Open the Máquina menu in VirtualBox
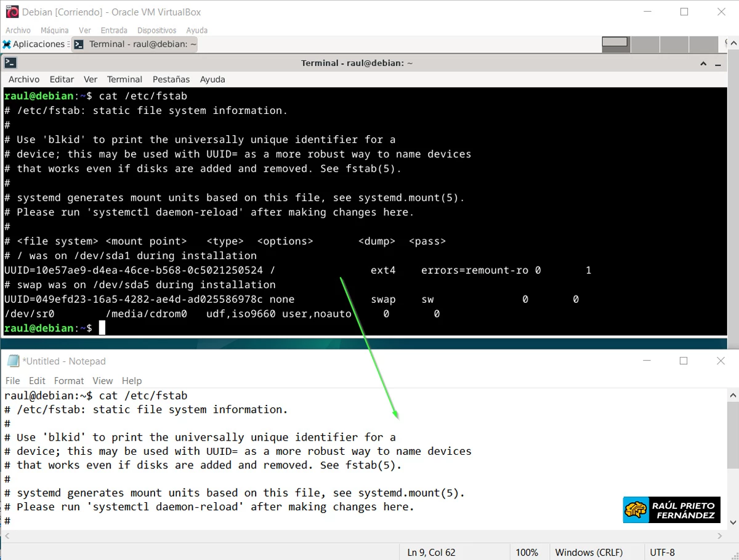Viewport: 739px width, 560px height. point(54,30)
